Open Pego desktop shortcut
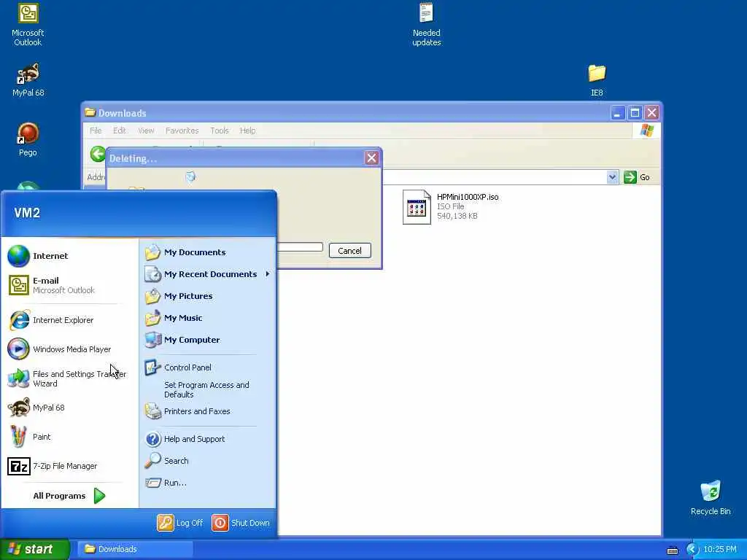 pos(28,139)
